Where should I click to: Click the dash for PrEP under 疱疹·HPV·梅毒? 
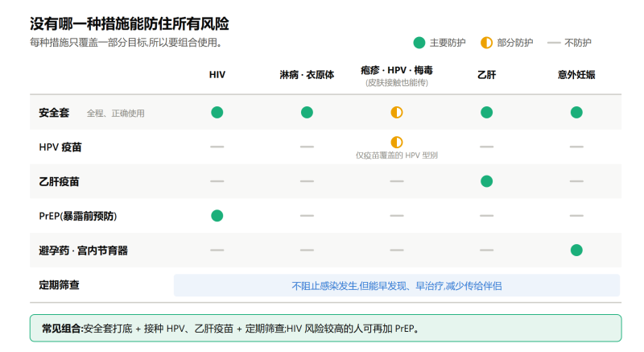[x=397, y=216]
